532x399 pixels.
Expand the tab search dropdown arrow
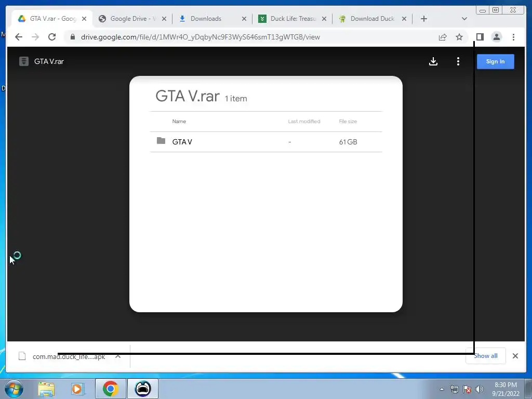point(464,19)
